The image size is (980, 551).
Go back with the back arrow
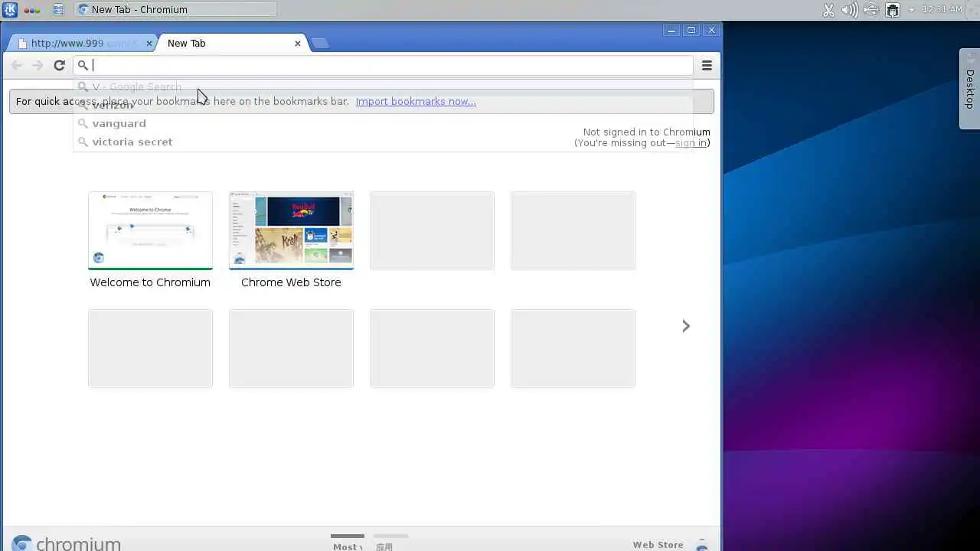16,65
